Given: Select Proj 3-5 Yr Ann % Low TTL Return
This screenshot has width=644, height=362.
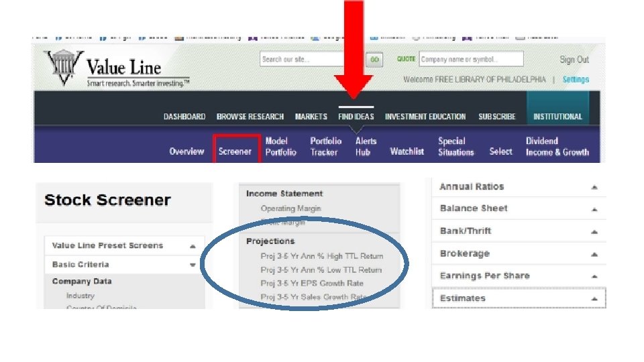Looking at the screenshot, I should click(321, 270).
